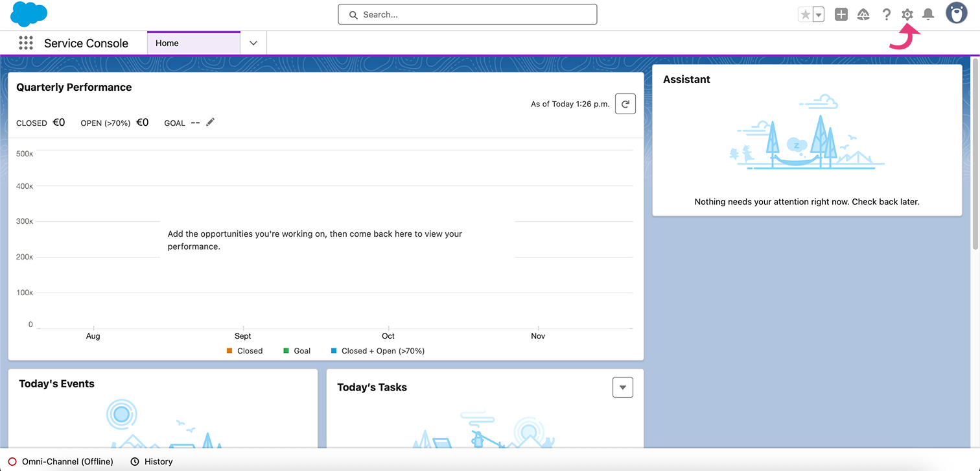Open the Global Actions plus icon
This screenshot has height=471, width=980.
click(x=841, y=14)
